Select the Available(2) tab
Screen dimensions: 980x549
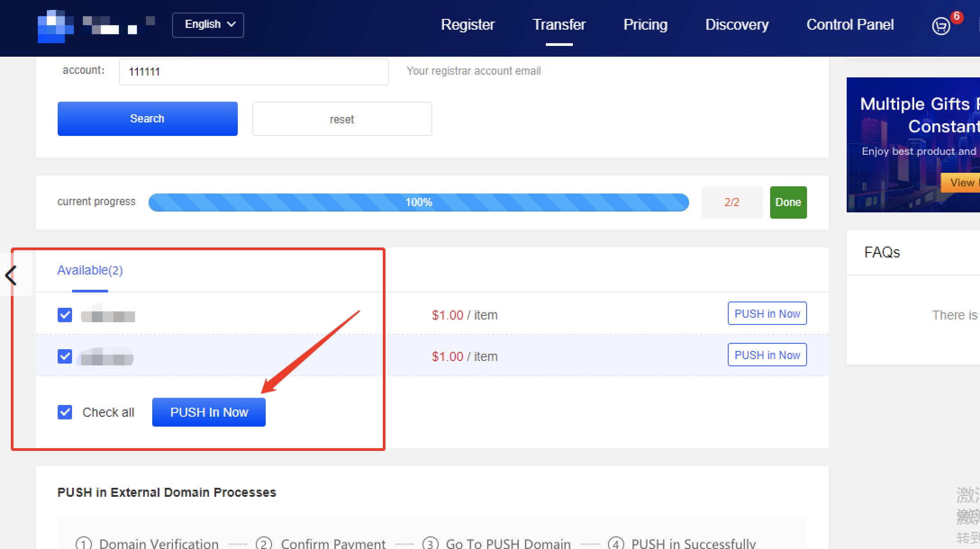click(90, 270)
